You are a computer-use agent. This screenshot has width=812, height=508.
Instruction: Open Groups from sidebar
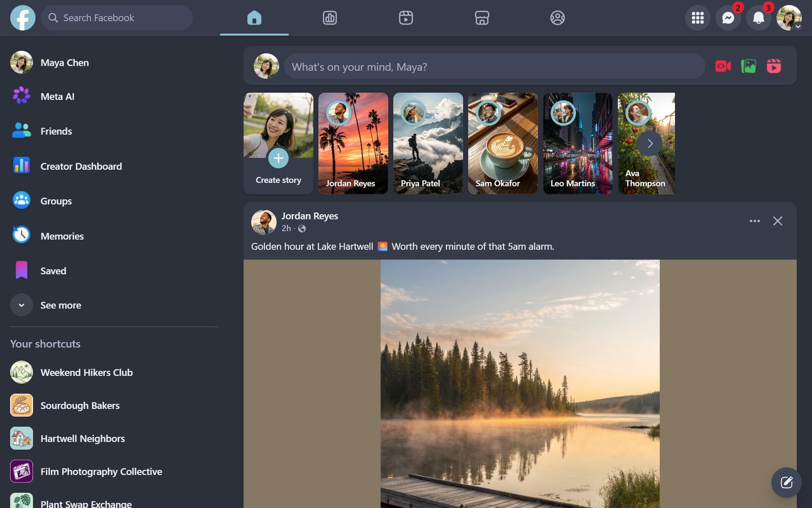point(114,201)
